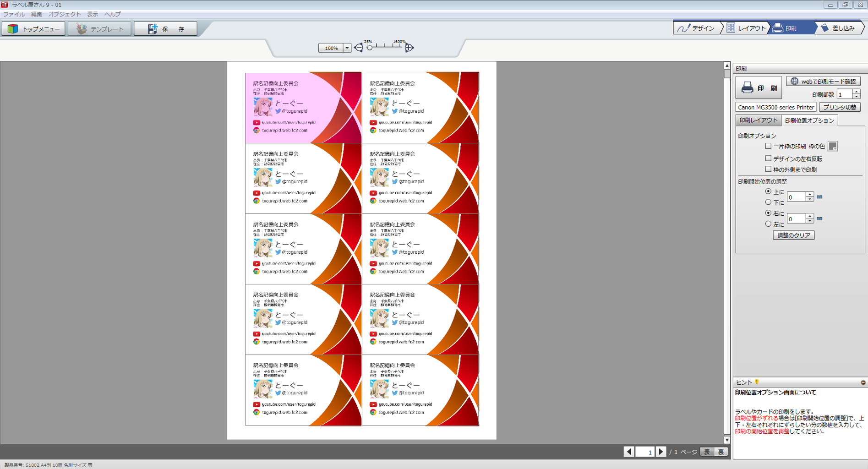Open the 100% zoom dropdown arrow
Screen dimensions: 868x469
(x=347, y=48)
